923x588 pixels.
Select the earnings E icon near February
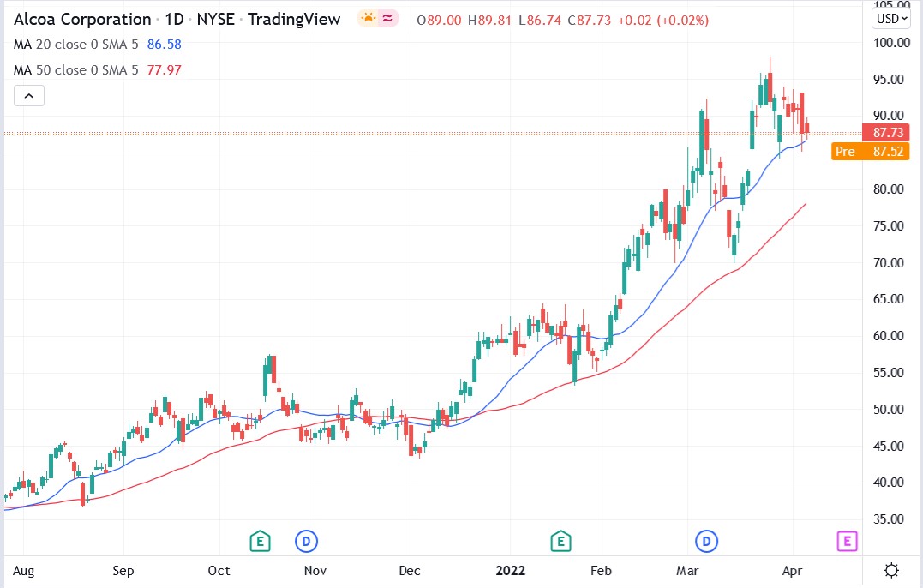[560, 541]
